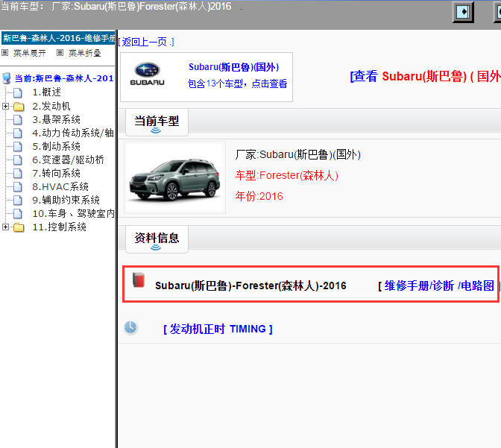Image resolution: width=501 pixels, height=448 pixels.
Task: Open the Subaru(斯巴鲁)(国外) brand link
Action: pos(233,67)
